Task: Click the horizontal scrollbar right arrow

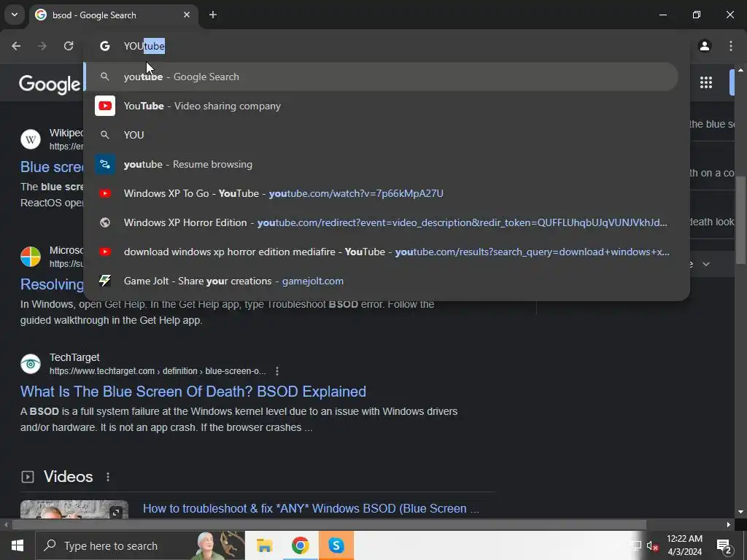Action: point(729,525)
